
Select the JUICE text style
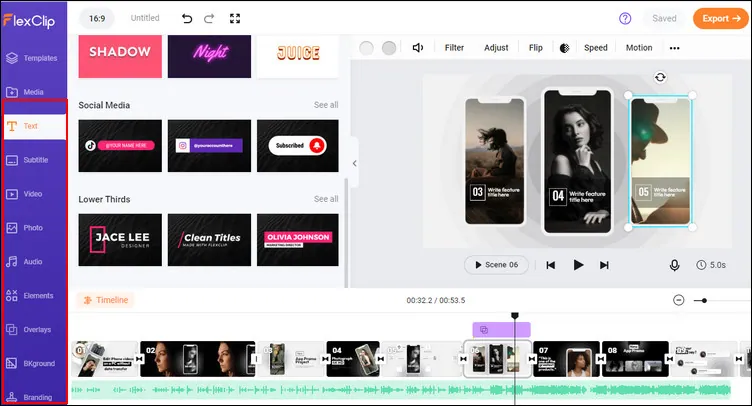point(298,56)
